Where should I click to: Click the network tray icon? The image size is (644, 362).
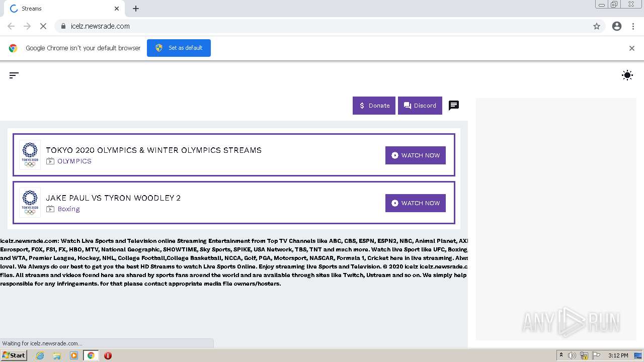click(584, 355)
